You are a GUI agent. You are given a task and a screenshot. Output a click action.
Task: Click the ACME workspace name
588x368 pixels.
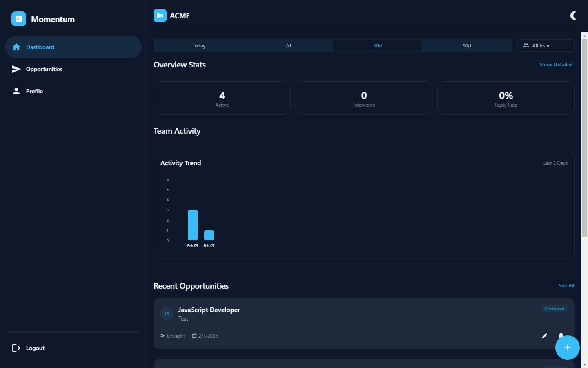(x=180, y=16)
